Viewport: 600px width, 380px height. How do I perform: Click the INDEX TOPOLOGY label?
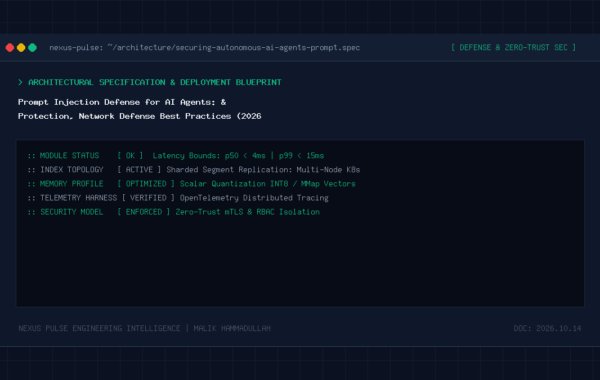click(72, 170)
